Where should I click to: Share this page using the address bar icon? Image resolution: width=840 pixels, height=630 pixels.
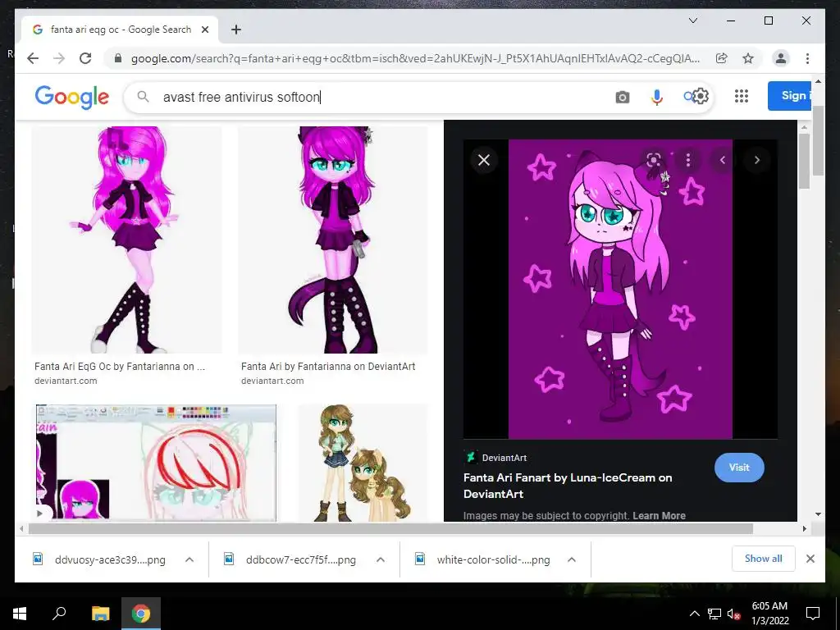722,58
